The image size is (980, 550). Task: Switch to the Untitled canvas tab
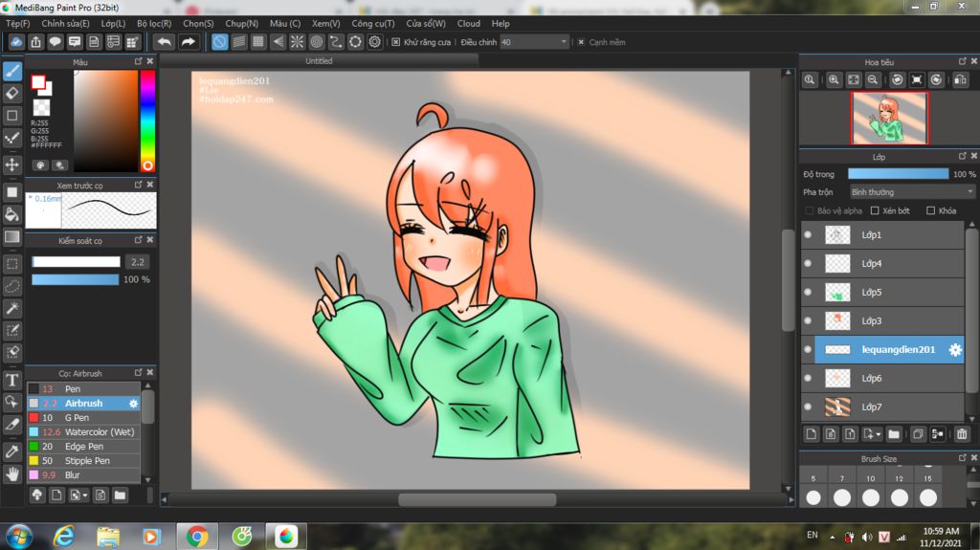(319, 60)
